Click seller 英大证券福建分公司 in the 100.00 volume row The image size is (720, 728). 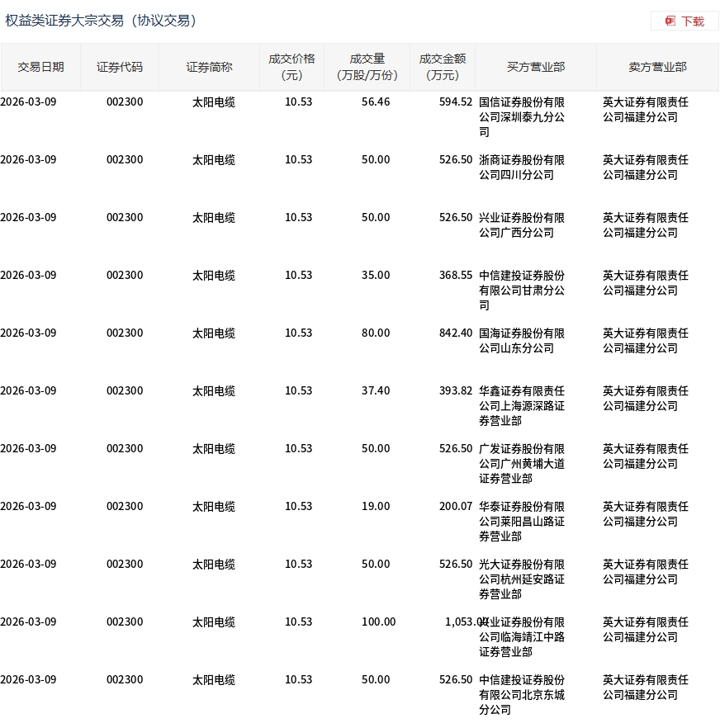coord(645,630)
